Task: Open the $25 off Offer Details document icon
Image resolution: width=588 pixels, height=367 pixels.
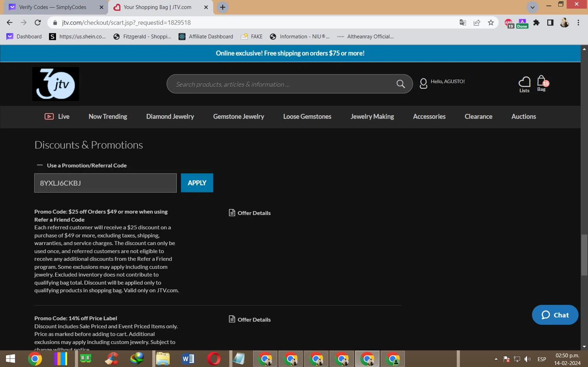Action: coord(232,213)
